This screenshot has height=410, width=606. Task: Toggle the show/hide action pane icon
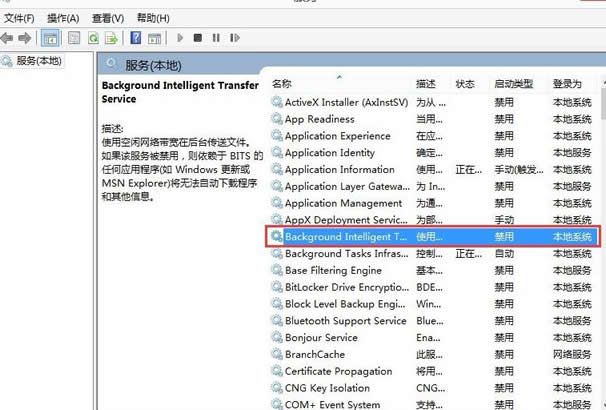tap(154, 38)
